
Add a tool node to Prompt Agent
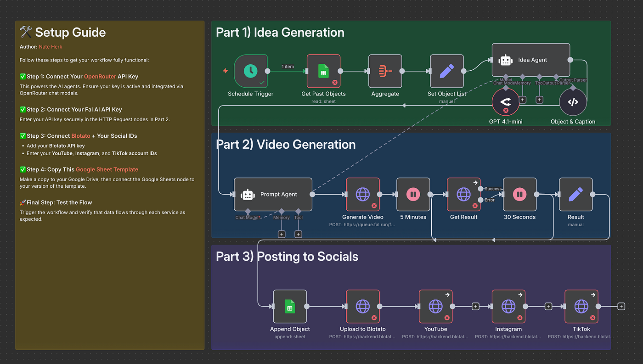298,234
